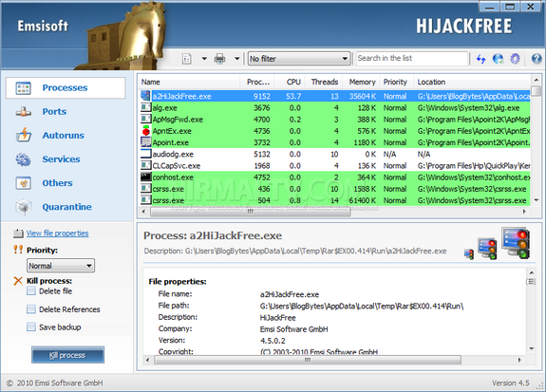The width and height of the screenshot is (546, 392).
Task: Open the Processes section
Action: coord(66,87)
